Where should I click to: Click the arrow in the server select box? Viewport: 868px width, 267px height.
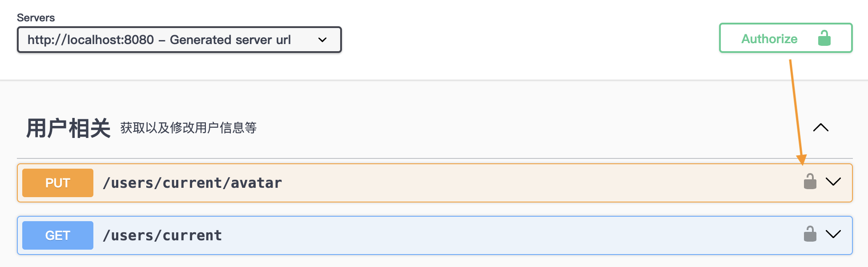tap(322, 40)
